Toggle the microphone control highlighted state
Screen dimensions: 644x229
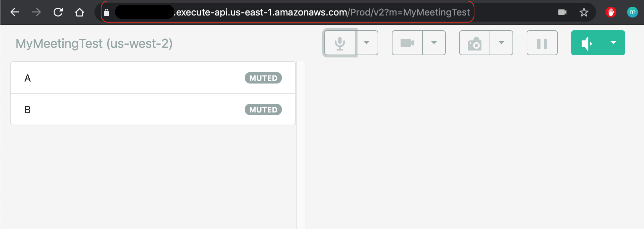[340, 43]
